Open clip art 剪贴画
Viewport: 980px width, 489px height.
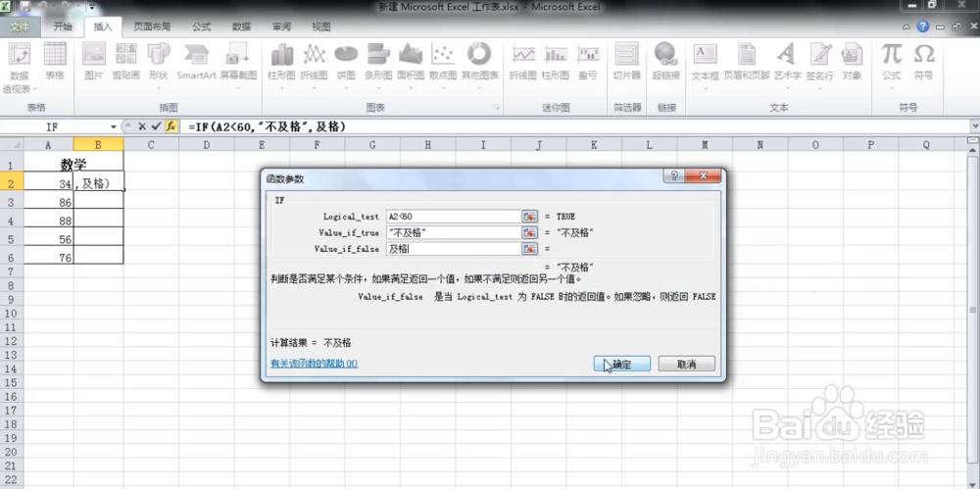125,63
